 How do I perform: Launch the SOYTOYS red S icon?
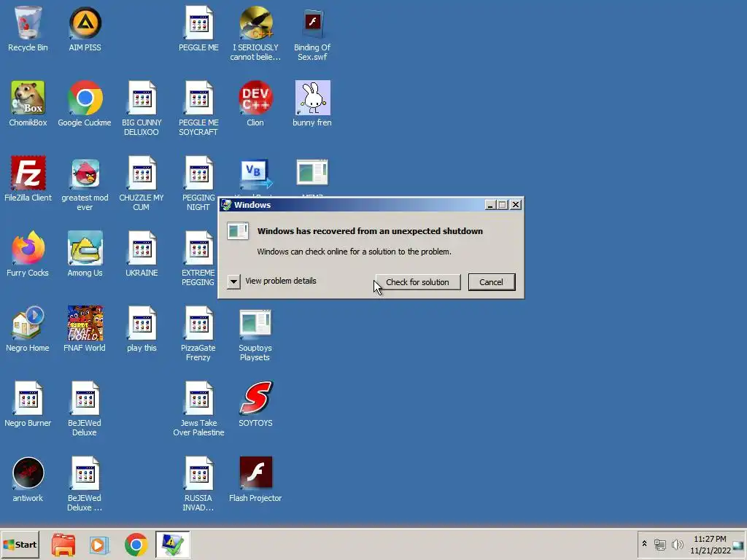[x=255, y=397]
